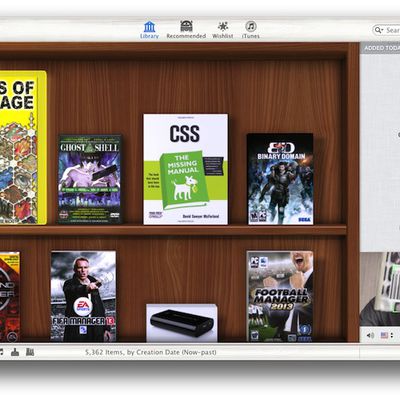The width and height of the screenshot is (400, 400).
Task: Toggle the bookshelf view icon in status bar
Action: 30,352
